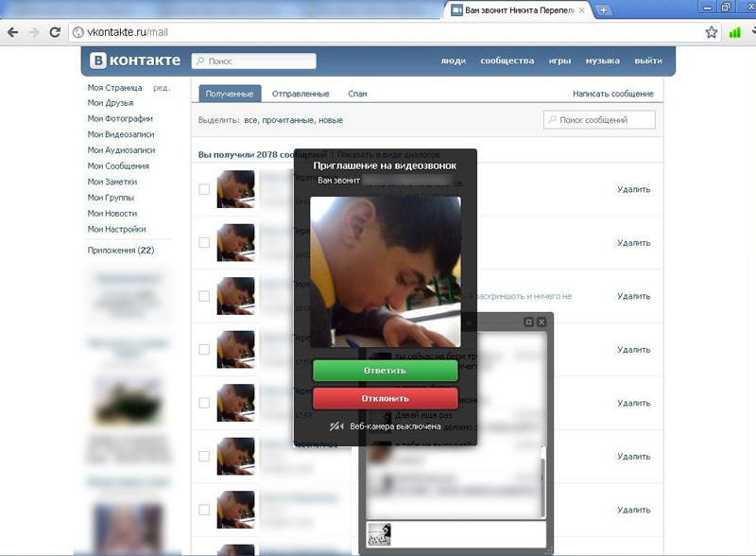Viewport: 756px width, 556px height.
Task: Click Удалить for third message
Action: (x=633, y=296)
